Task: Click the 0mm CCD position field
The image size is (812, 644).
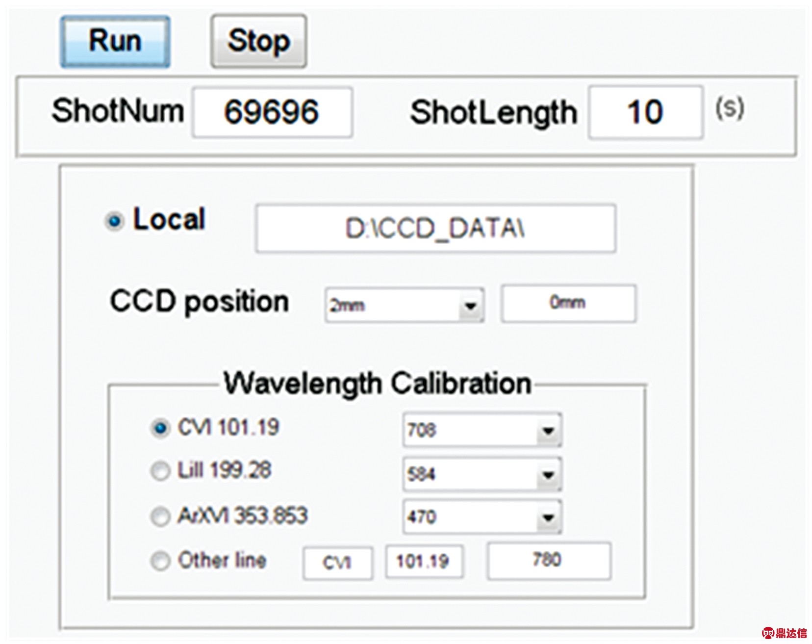Action: pyautogui.click(x=568, y=303)
